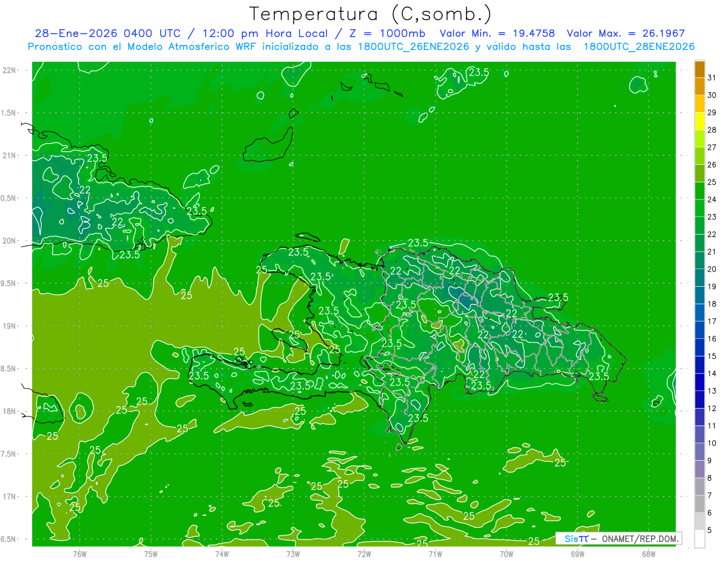
Task: Click legend scale number 24
Action: click(712, 199)
